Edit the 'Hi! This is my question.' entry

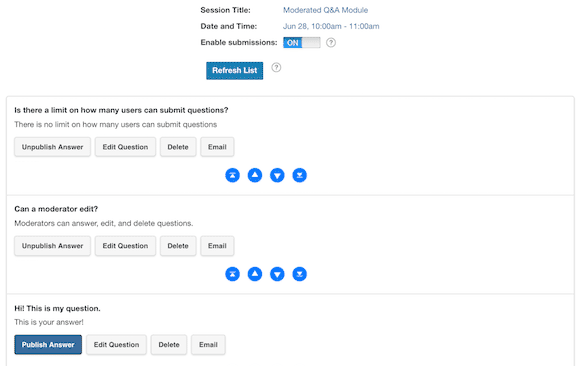coord(117,345)
